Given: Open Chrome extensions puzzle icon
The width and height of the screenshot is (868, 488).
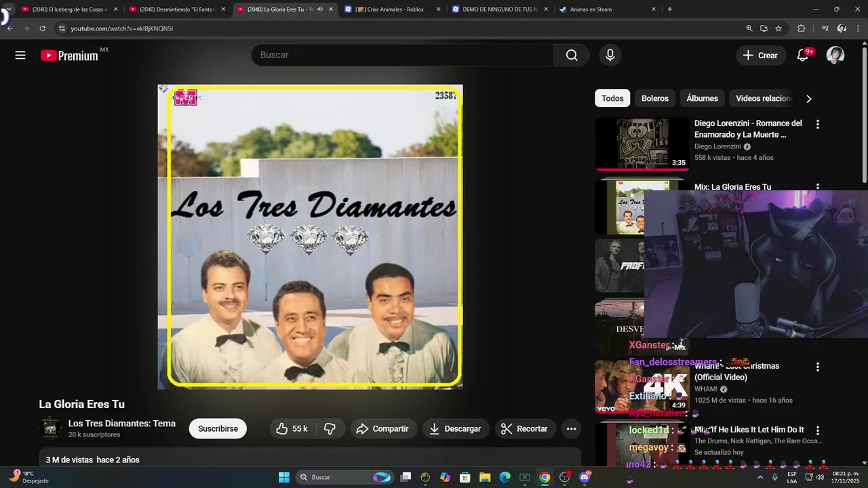Looking at the screenshot, I should [801, 28].
